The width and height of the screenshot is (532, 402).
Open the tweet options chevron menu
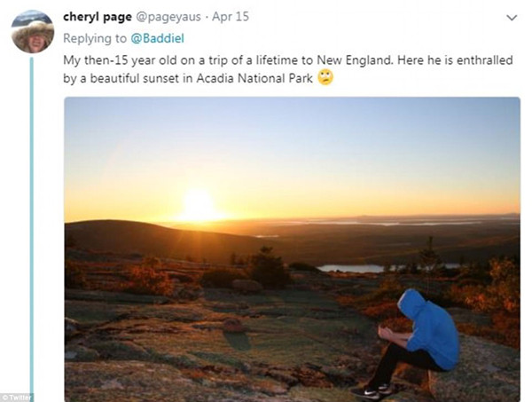click(x=511, y=18)
